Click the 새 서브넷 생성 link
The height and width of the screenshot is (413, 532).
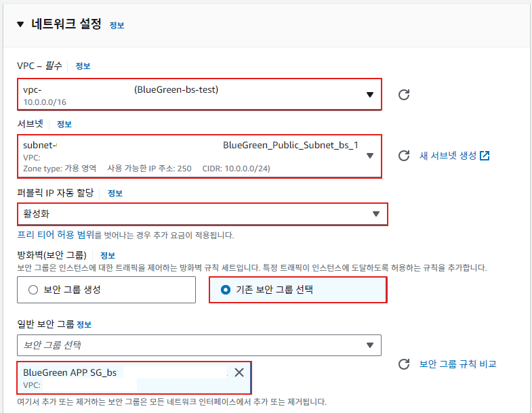click(x=448, y=156)
